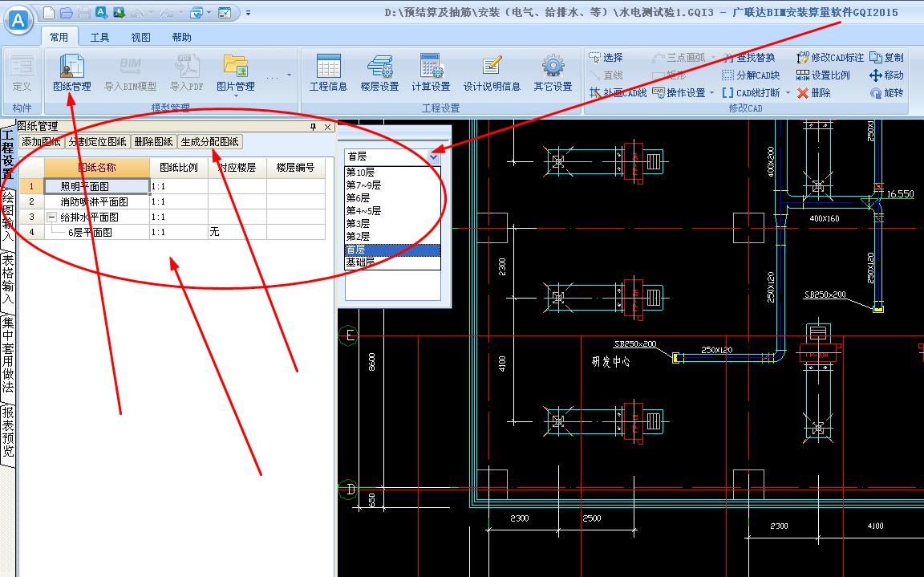924x577 pixels.
Task: Click the blue A export icon in quick access toolbar
Action: (101, 12)
